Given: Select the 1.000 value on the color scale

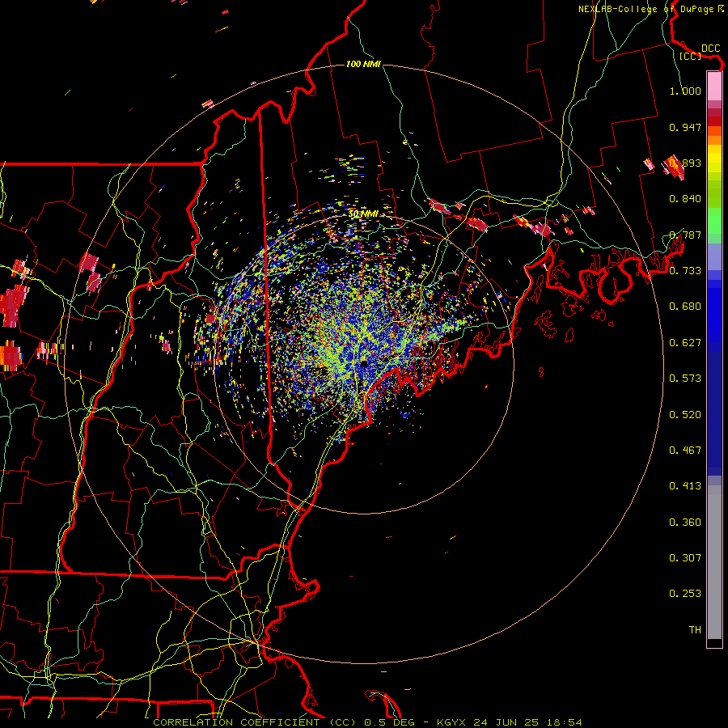Looking at the screenshot, I should (685, 91).
